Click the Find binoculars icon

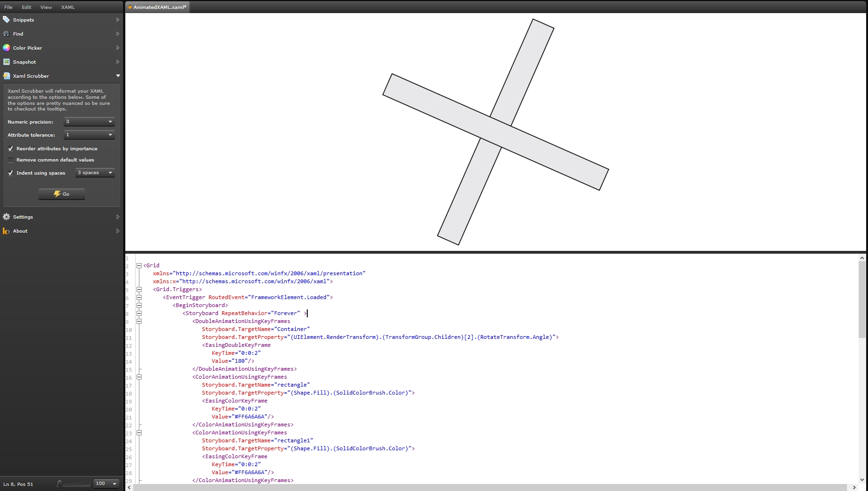tap(7, 34)
